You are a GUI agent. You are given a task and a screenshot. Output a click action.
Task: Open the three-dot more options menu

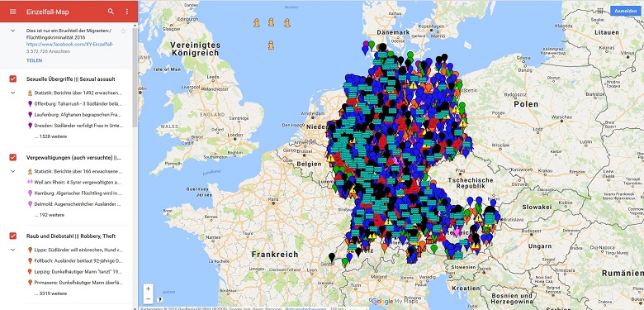127,11
